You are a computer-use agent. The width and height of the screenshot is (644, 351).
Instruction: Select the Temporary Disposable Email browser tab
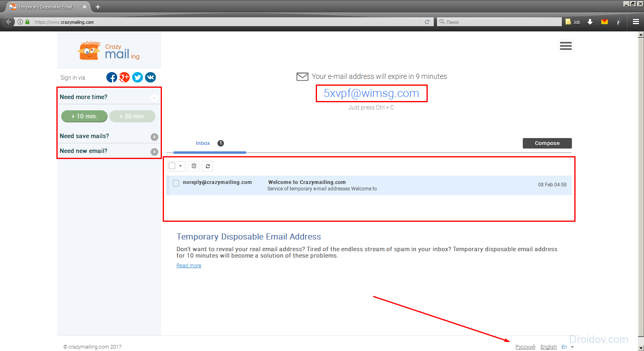coord(48,7)
